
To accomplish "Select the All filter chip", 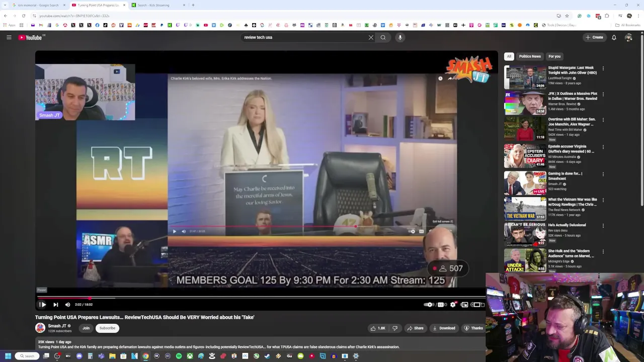I will pos(509,56).
